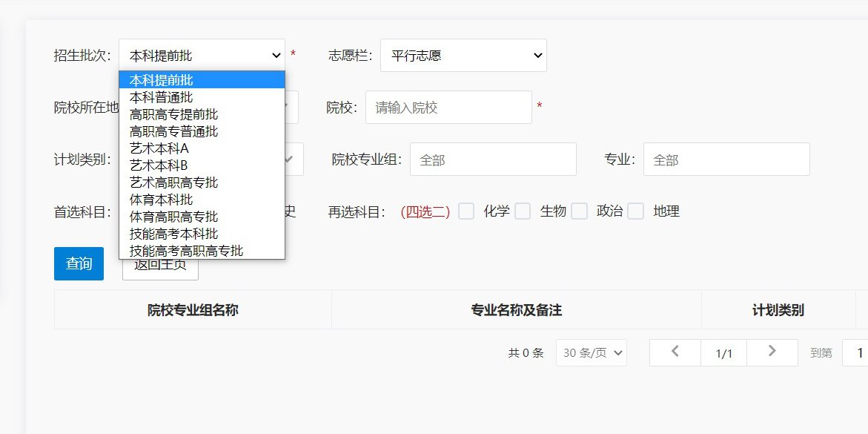Go to next page arrow
The width and height of the screenshot is (868, 434).
772,352
